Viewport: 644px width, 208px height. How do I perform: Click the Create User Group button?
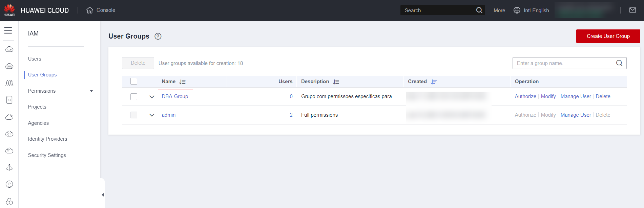pos(608,36)
